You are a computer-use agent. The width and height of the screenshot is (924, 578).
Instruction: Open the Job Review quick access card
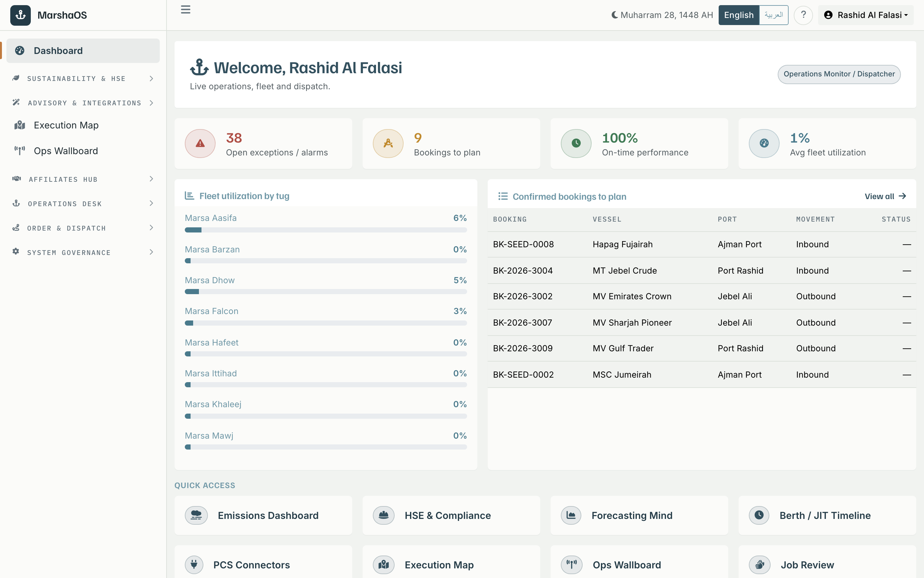coord(827,562)
